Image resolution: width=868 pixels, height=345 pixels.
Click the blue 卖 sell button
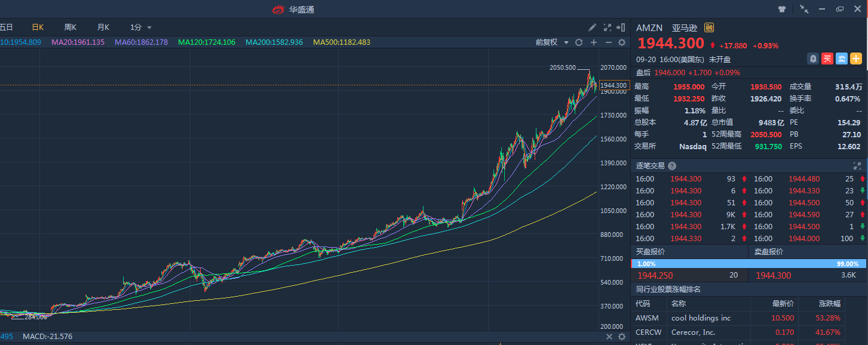click(x=841, y=58)
